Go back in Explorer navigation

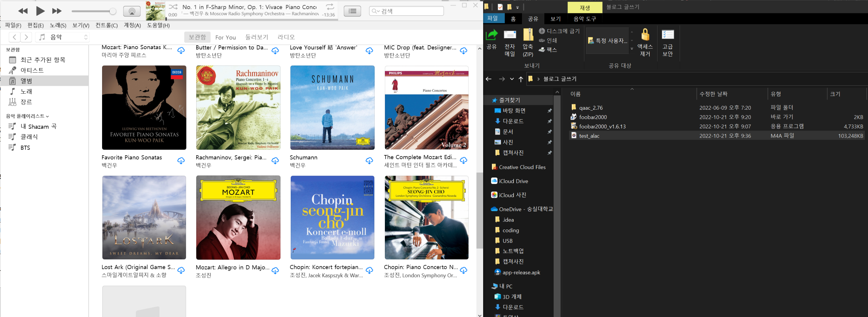489,79
